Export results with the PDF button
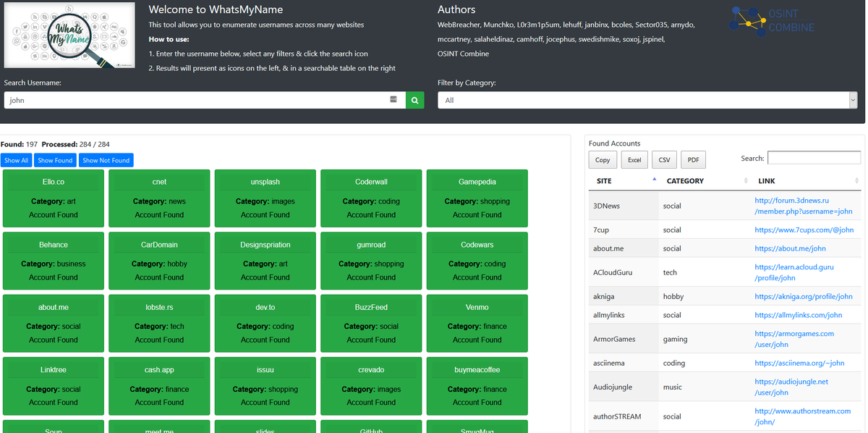The width and height of the screenshot is (868, 433). [x=693, y=160]
